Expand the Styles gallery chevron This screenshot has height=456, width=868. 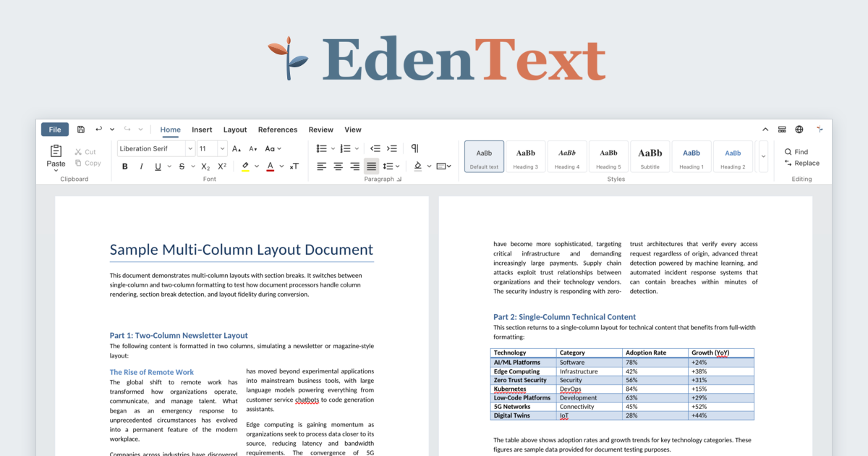pos(762,156)
